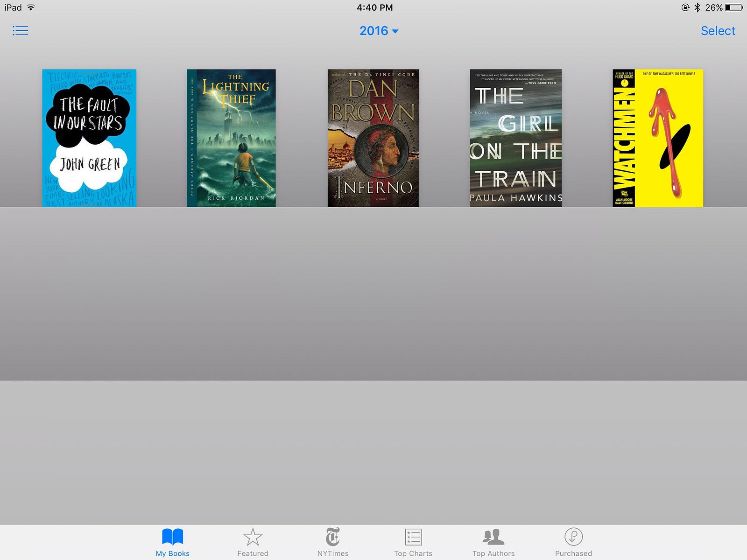
Task: Open the Watchmen book cover
Action: tap(658, 138)
